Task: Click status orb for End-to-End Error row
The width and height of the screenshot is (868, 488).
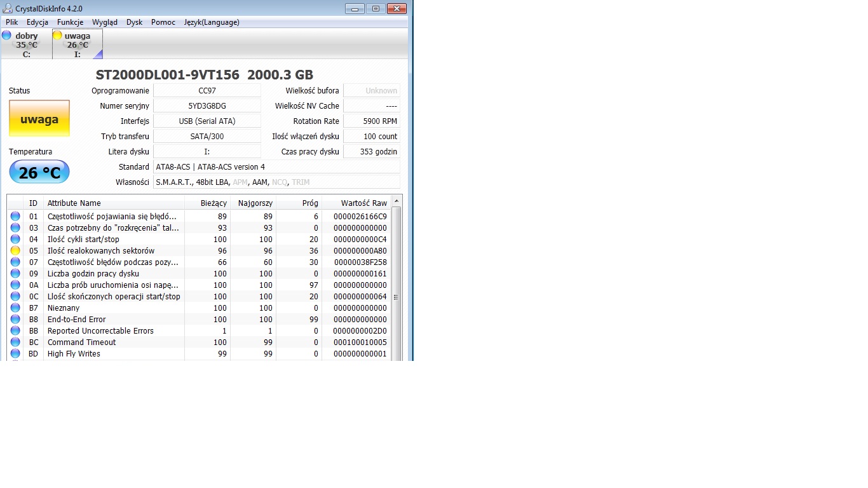Action: click(x=15, y=320)
